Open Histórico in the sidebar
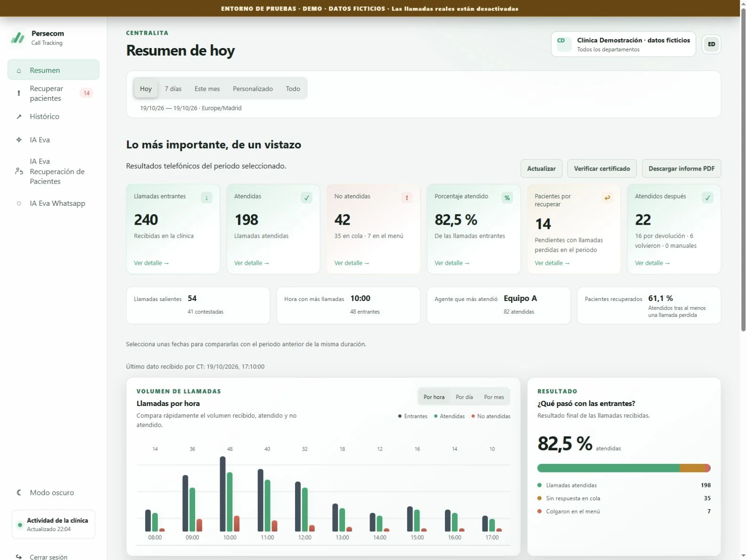Image resolution: width=747 pixels, height=560 pixels. [53, 116]
